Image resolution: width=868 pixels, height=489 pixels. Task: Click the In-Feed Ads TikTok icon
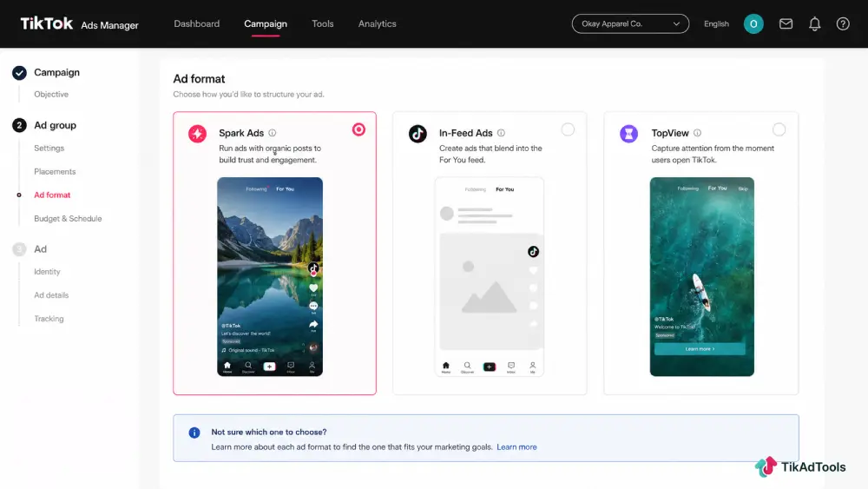point(418,134)
